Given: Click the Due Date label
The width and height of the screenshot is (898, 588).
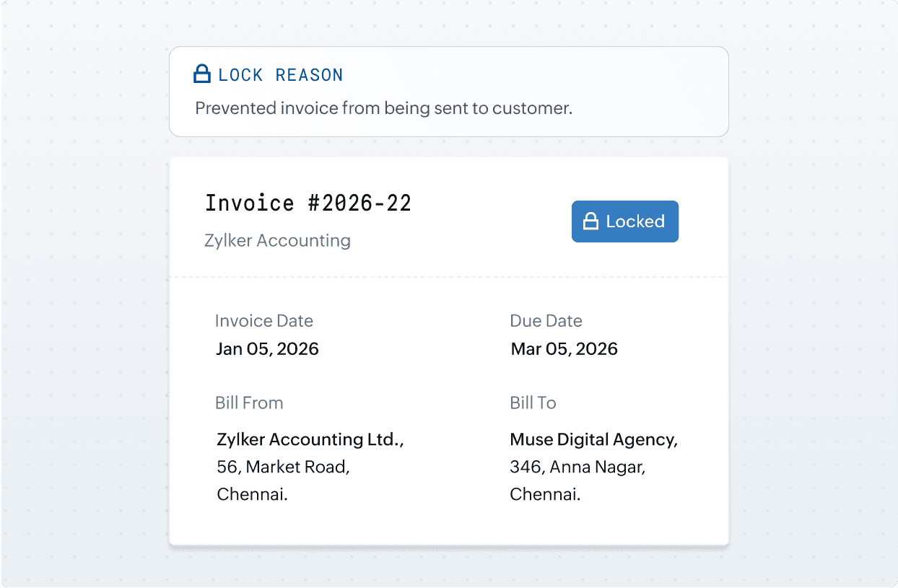Looking at the screenshot, I should pyautogui.click(x=546, y=321).
